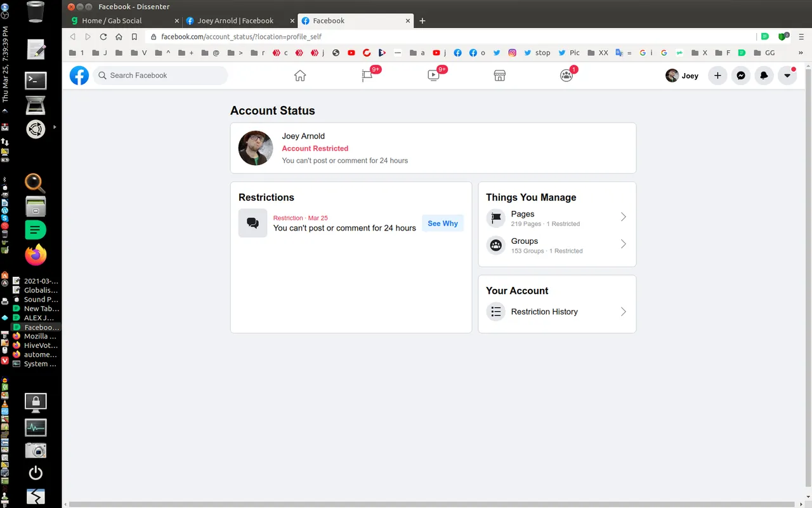Screen dimensions: 812x508
Task: Launch Firefox from the panel
Action: [36, 254]
